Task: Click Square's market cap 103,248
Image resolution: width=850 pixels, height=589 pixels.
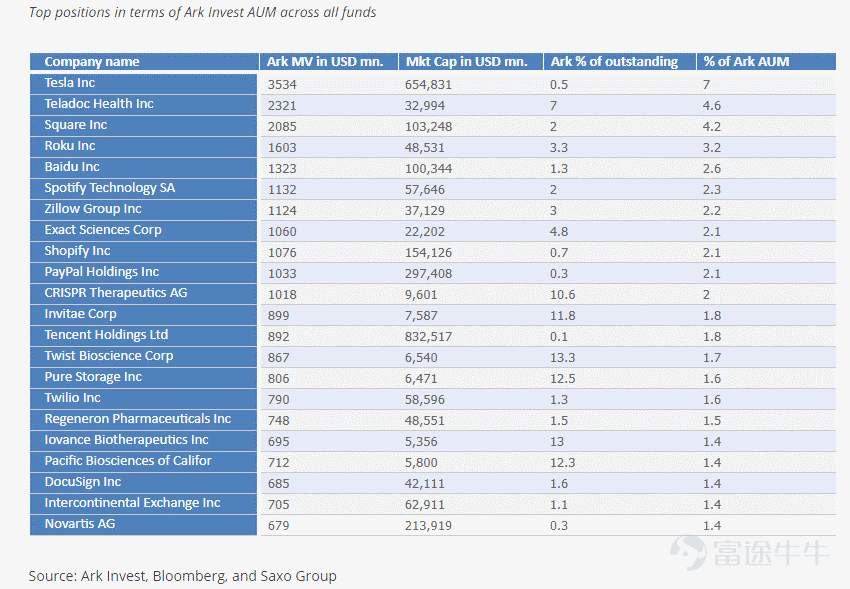Action: [428, 127]
